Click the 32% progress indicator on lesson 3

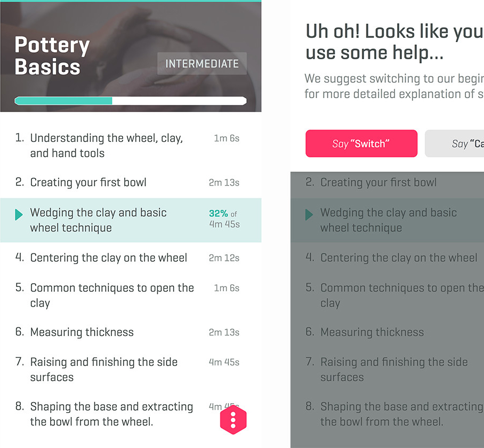click(x=219, y=214)
